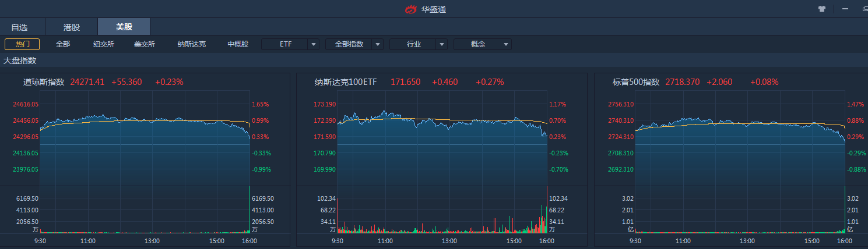Click the S&P axis label 2756.310
This screenshot has height=249, width=868.
coord(620,105)
